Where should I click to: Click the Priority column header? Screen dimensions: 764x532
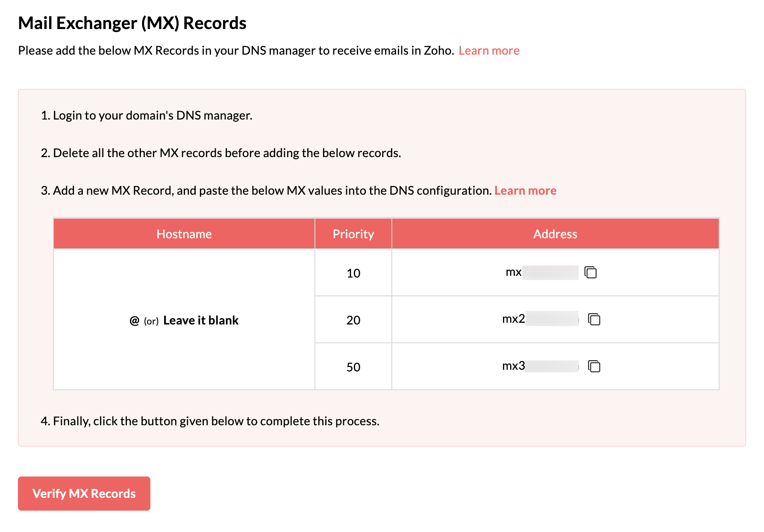point(353,234)
